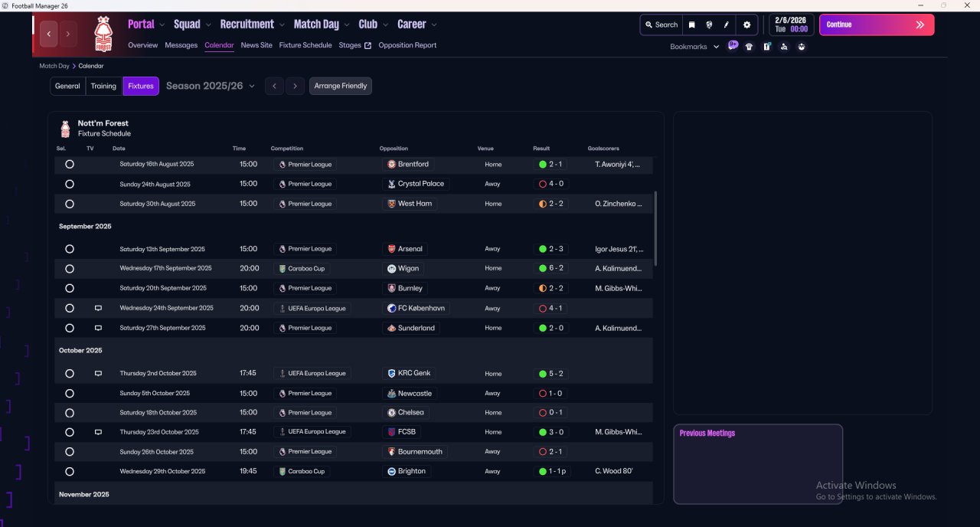
Task: Click the external link icon beside Stages
Action: click(x=367, y=45)
